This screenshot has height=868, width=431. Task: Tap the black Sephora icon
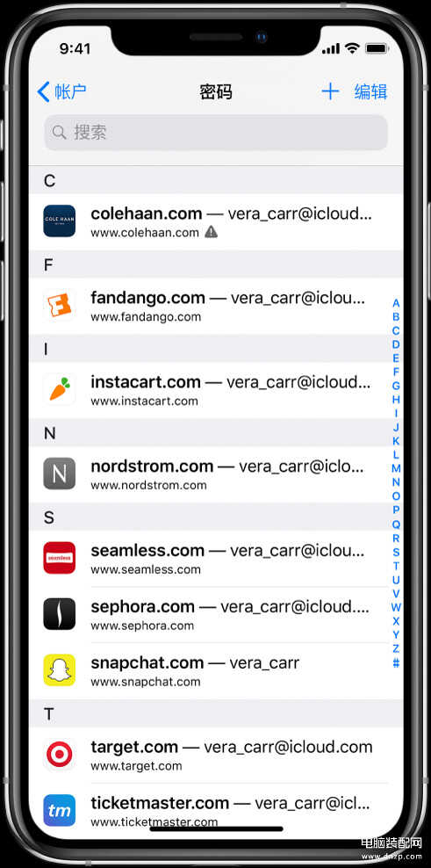[59, 614]
